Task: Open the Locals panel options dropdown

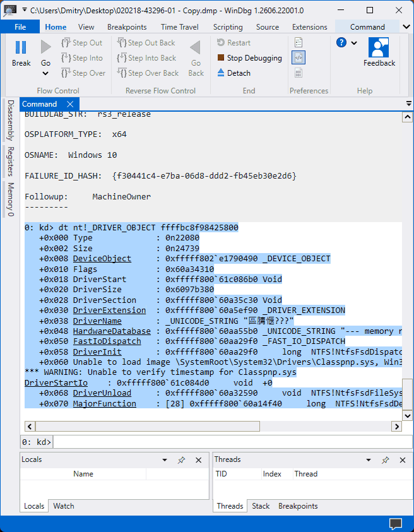Action: click(165, 460)
